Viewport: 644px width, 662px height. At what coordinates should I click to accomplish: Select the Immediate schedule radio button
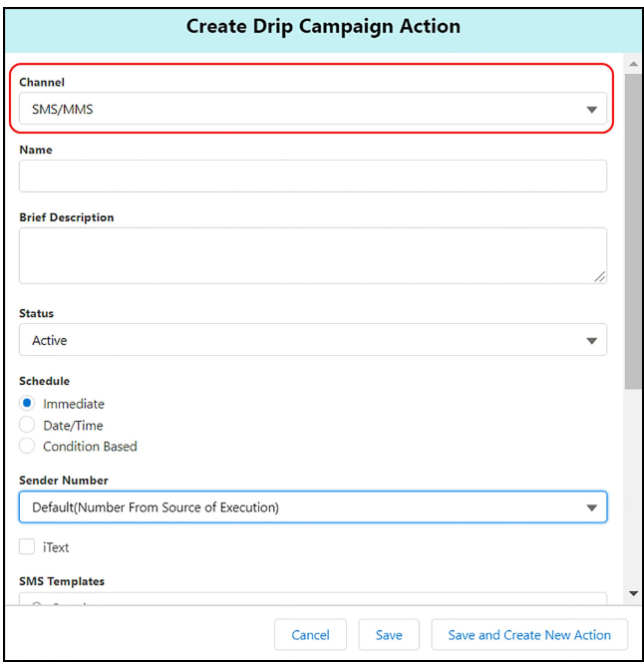pyautogui.click(x=28, y=404)
